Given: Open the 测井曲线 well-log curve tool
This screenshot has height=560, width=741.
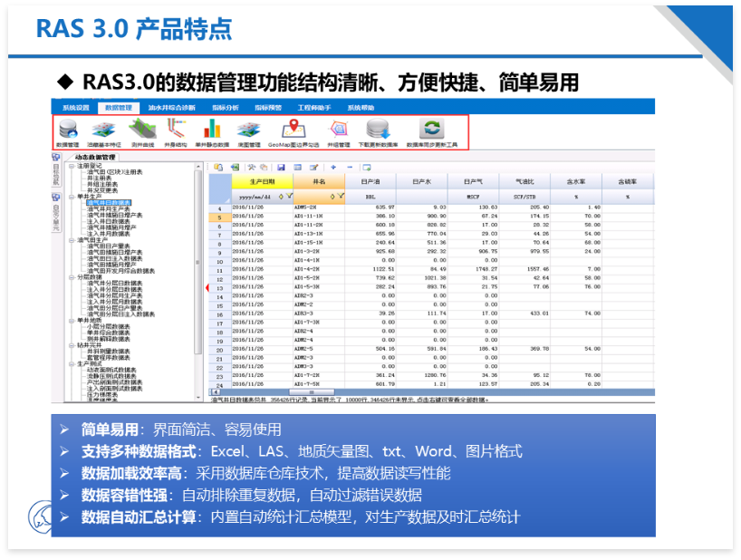Looking at the screenshot, I should coord(142,133).
